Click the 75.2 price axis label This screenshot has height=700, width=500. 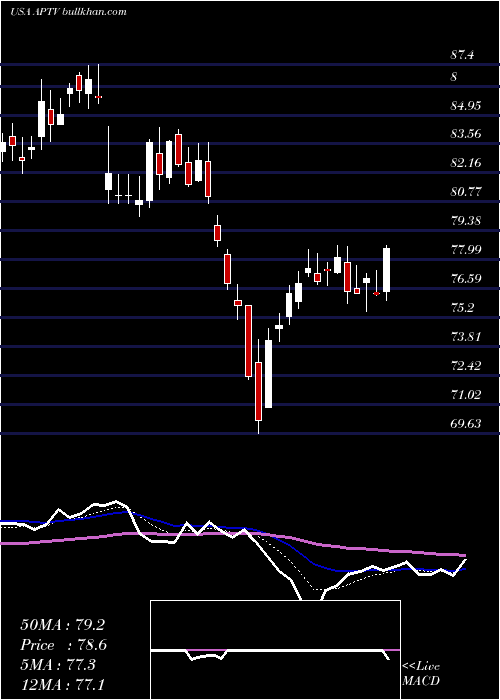pyautogui.click(x=462, y=308)
